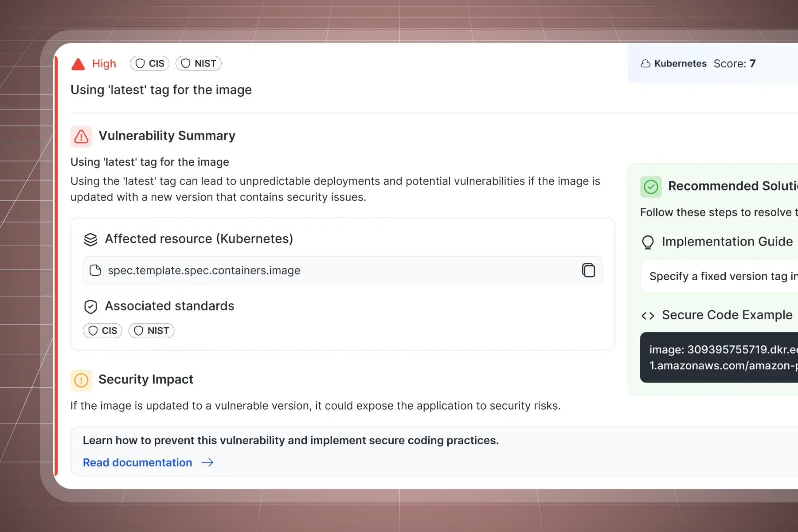Click the red High severity warning triangle
This screenshot has width=798, height=532.
coord(78,64)
